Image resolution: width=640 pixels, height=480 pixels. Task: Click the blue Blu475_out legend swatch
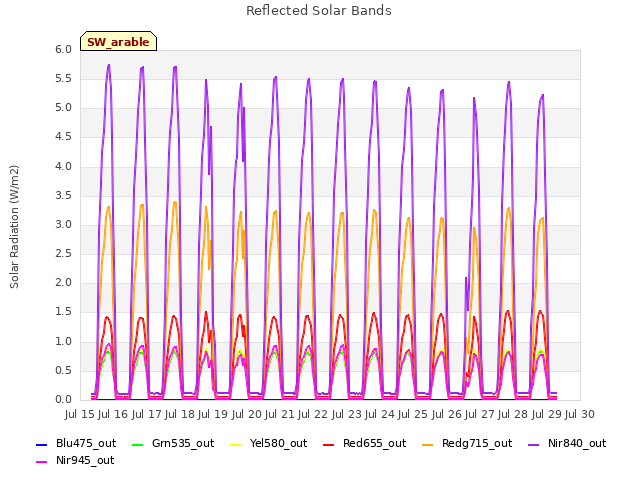pyautogui.click(x=42, y=444)
